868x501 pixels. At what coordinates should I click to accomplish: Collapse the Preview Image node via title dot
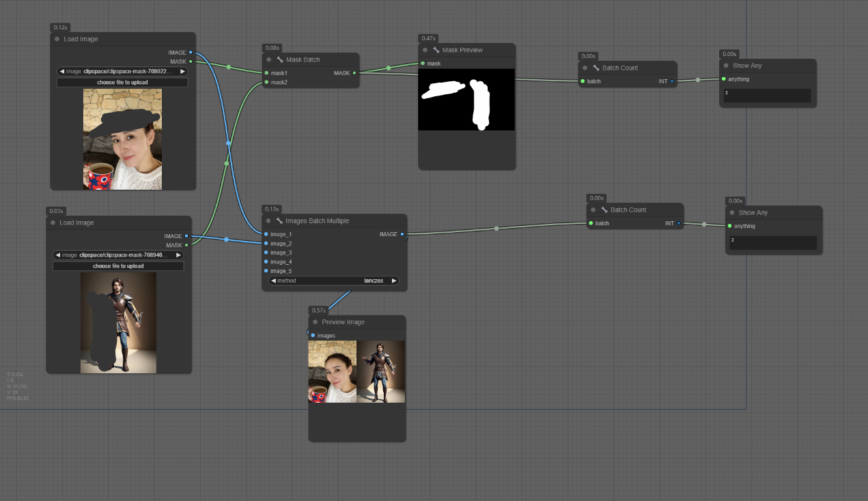tap(315, 322)
